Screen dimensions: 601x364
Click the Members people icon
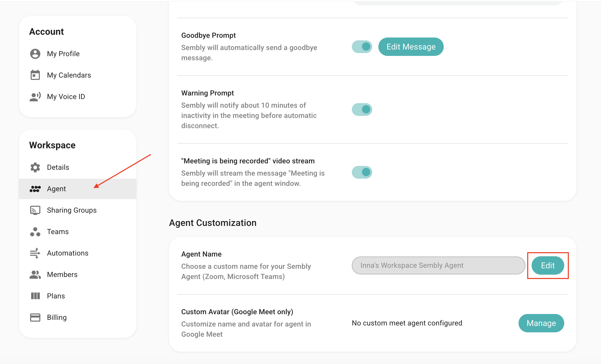tap(35, 275)
